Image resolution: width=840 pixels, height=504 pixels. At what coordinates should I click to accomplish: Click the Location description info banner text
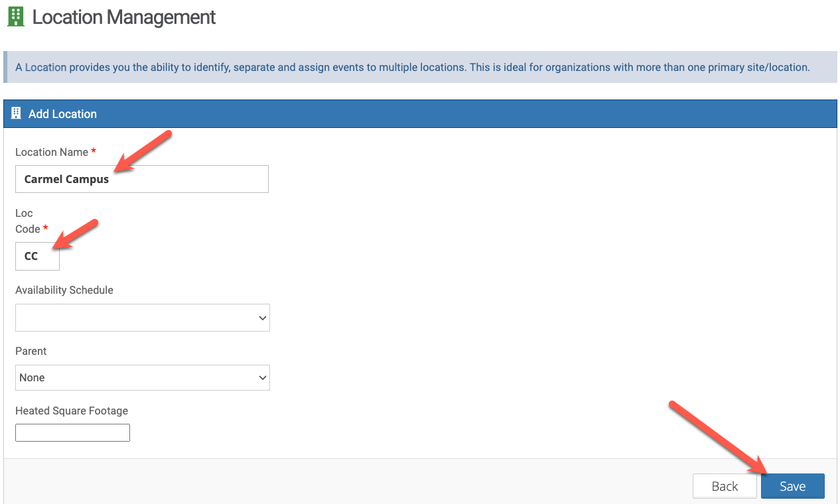[413, 67]
